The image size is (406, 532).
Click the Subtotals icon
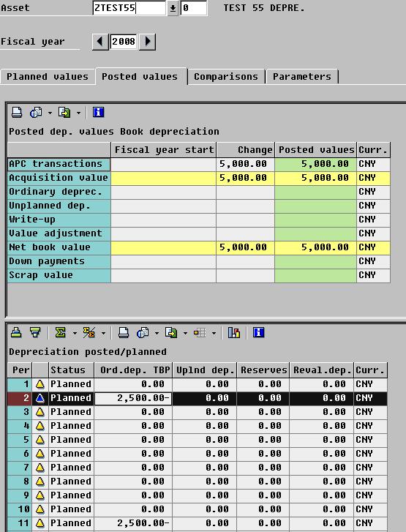click(89, 332)
